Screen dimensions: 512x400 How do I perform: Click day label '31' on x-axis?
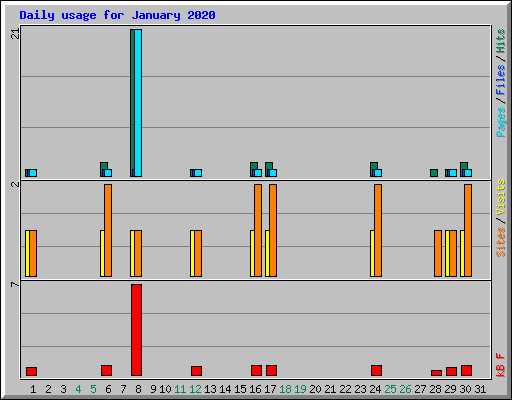(x=480, y=389)
